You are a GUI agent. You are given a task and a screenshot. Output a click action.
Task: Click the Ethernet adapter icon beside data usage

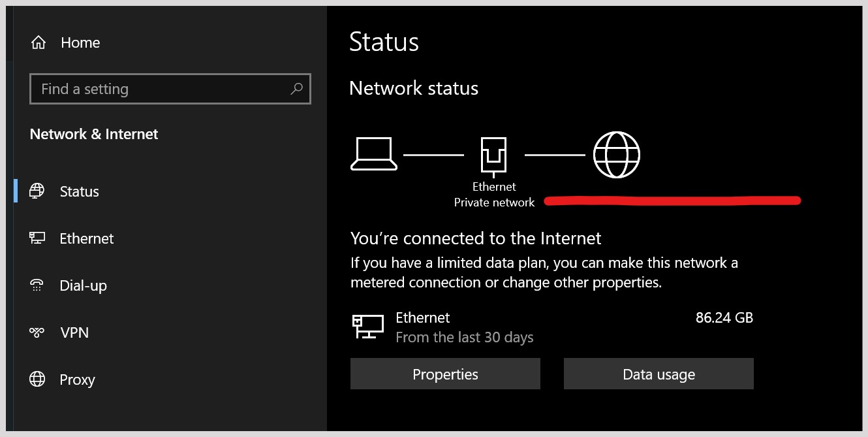point(368,326)
